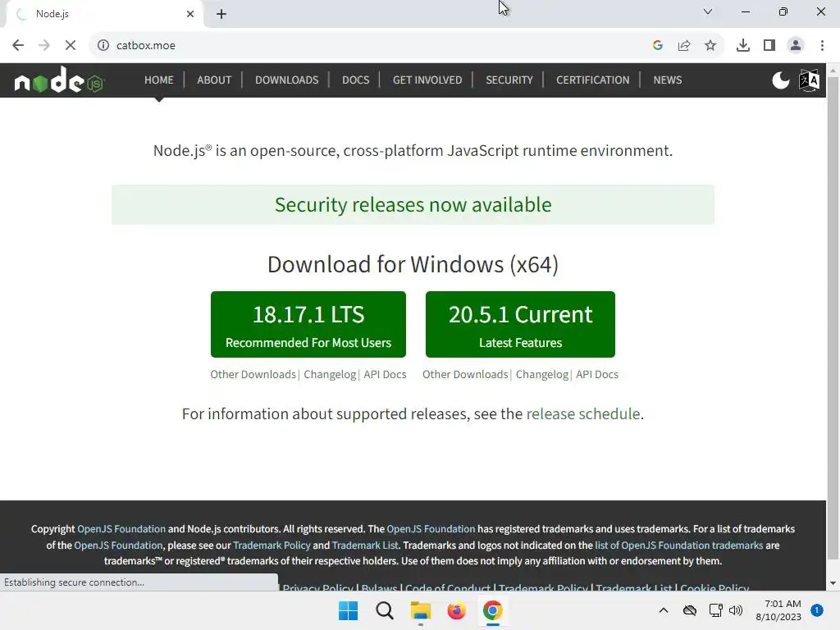The height and width of the screenshot is (630, 840).
Task: Open notification badge in taskbar
Action: coord(817,610)
